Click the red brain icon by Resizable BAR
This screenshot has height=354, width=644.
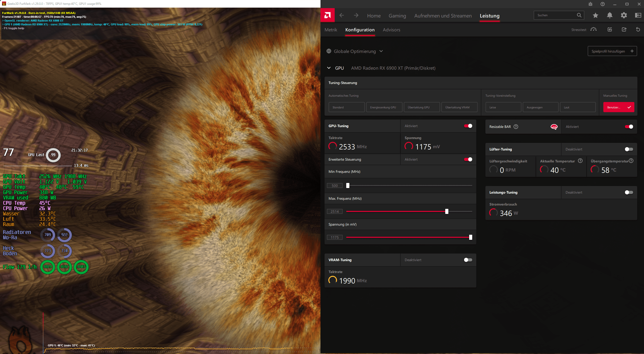coord(554,127)
